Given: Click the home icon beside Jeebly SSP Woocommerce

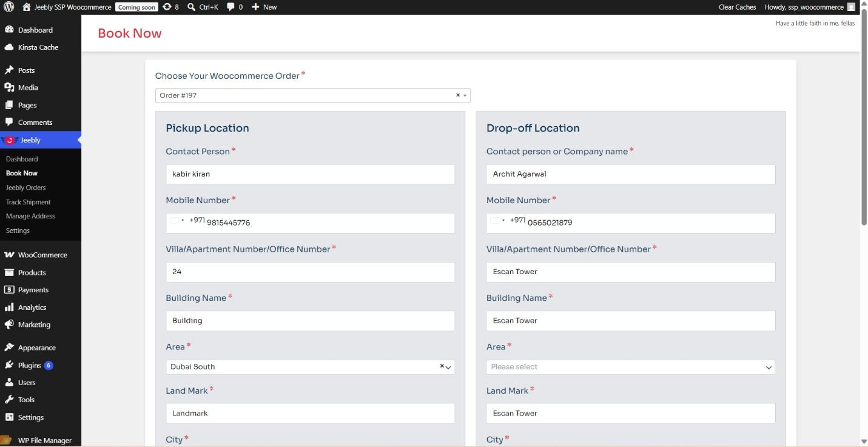Looking at the screenshot, I should coord(27,7).
